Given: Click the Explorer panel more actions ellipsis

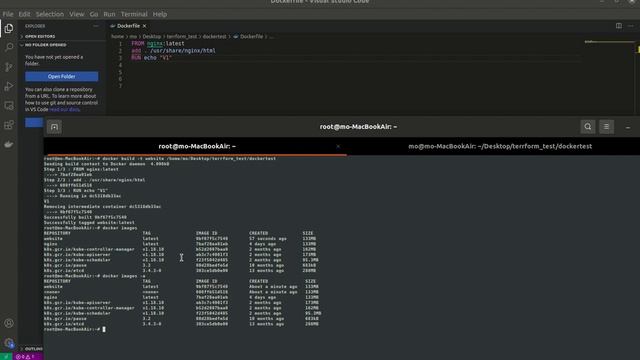Looking at the screenshot, I should pos(96,26).
